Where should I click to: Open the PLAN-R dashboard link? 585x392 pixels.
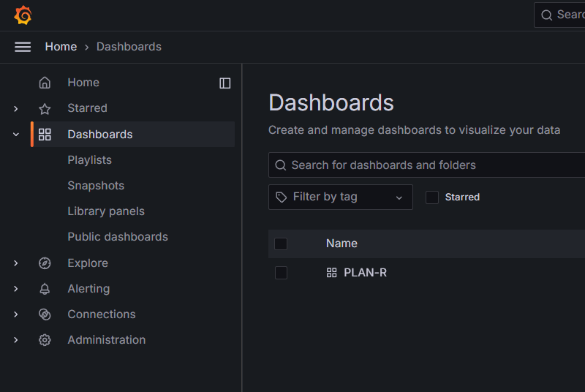(x=365, y=273)
